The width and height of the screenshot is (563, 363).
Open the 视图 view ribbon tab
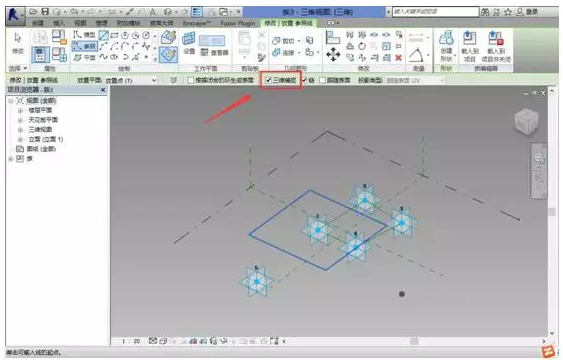[80, 23]
